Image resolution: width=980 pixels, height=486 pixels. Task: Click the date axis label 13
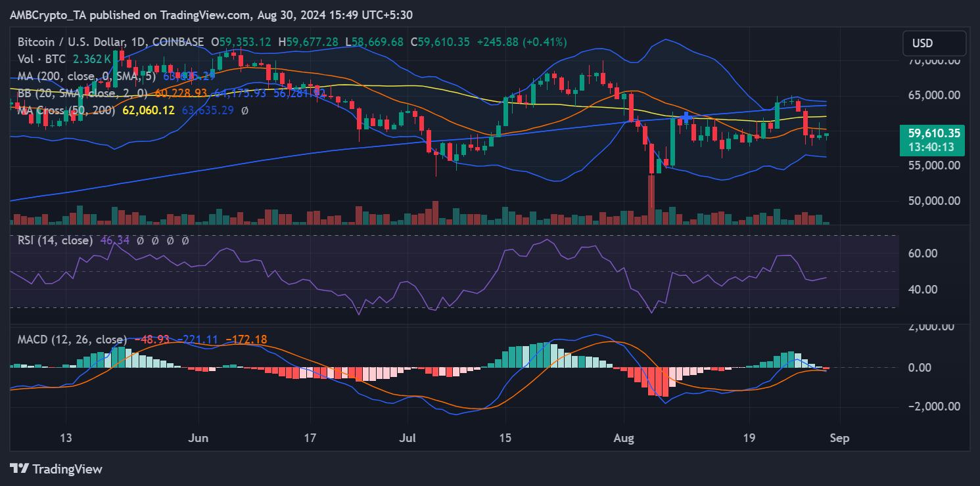65,438
